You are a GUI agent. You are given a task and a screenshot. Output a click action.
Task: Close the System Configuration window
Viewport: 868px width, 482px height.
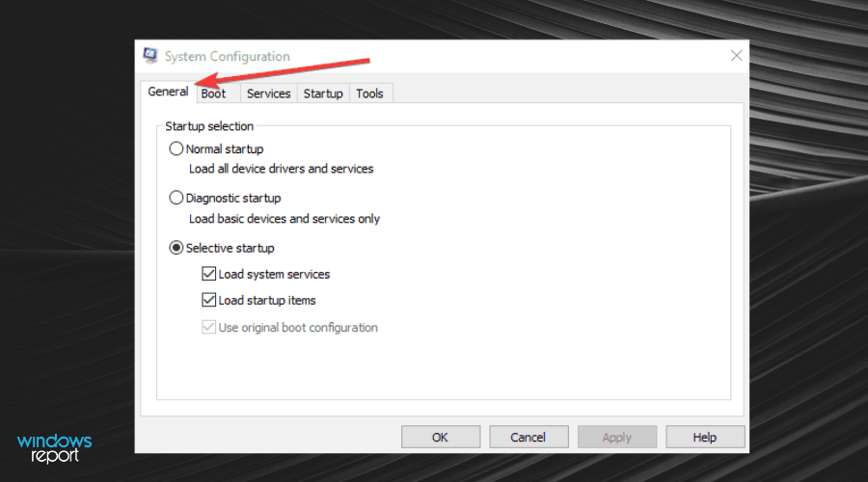pos(736,55)
